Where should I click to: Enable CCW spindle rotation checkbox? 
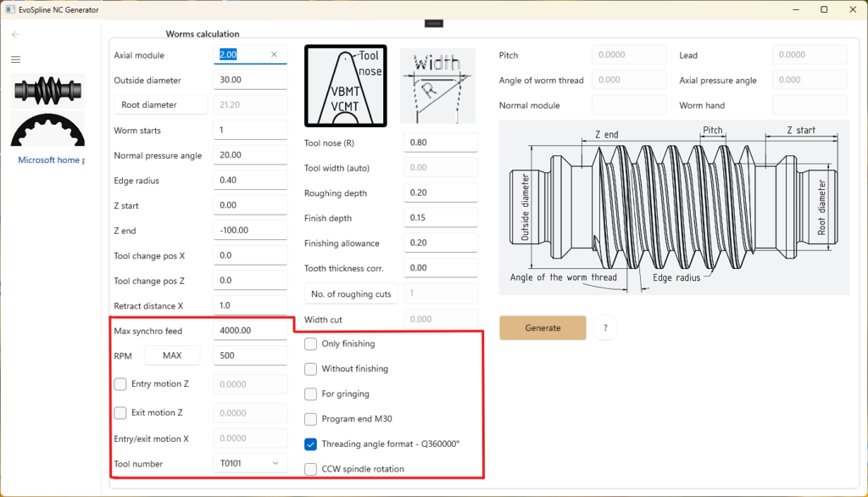(x=311, y=469)
